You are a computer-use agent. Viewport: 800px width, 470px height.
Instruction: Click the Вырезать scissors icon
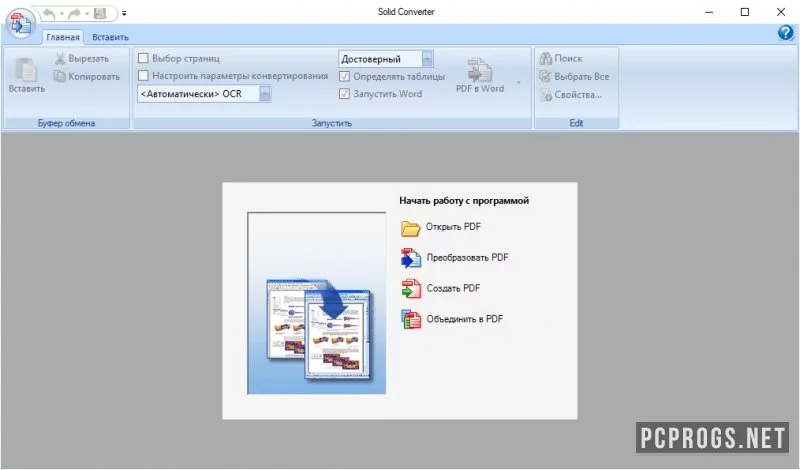click(x=60, y=59)
